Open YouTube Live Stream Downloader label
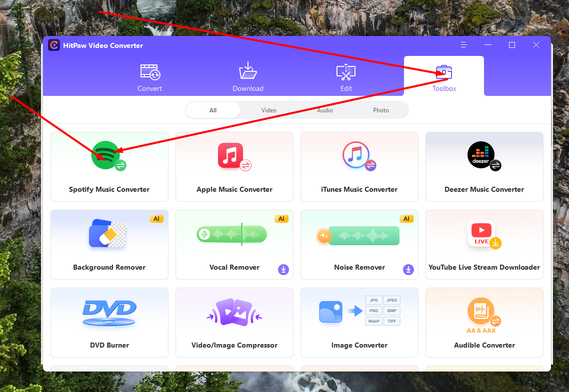This screenshot has height=392, width=569. pos(484,267)
